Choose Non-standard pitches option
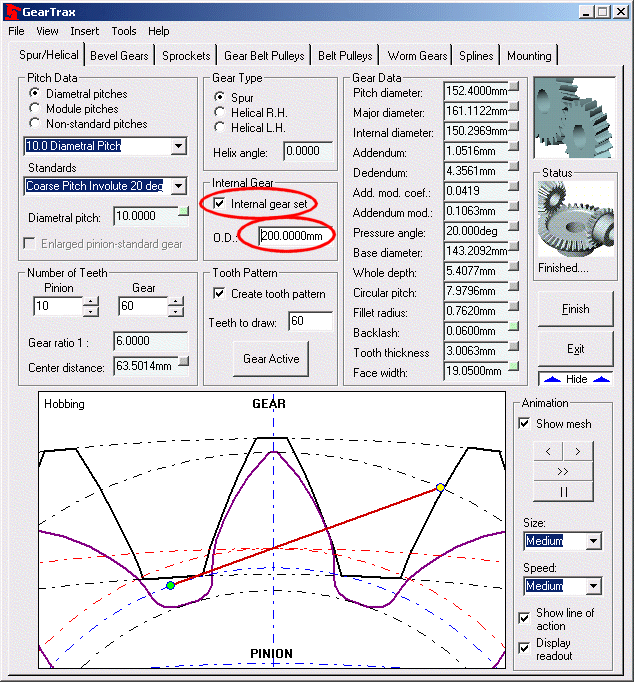 (35, 123)
